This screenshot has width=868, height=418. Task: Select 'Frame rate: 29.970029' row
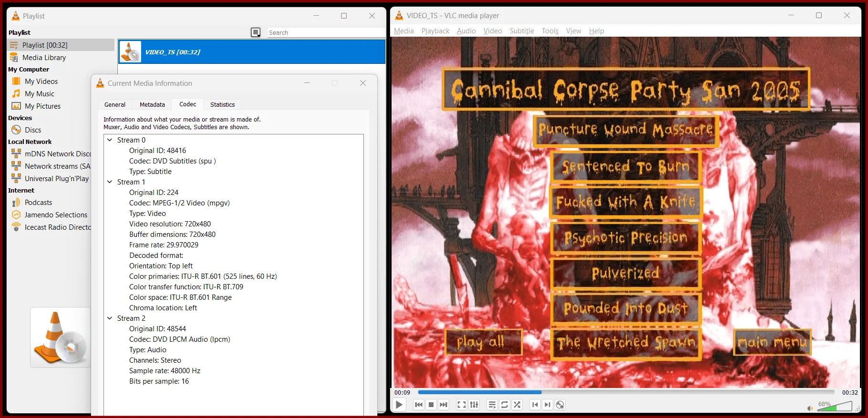pyautogui.click(x=164, y=245)
